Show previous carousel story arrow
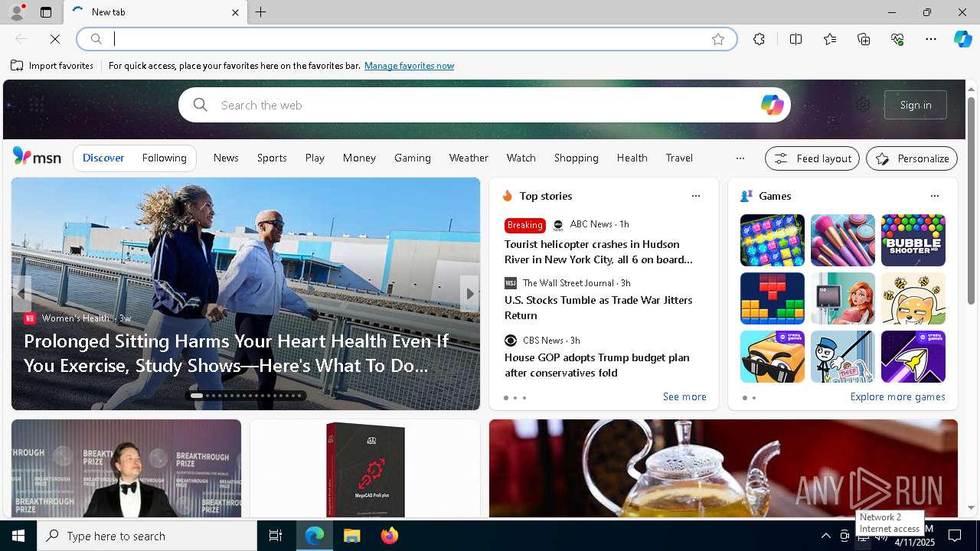 21,294
